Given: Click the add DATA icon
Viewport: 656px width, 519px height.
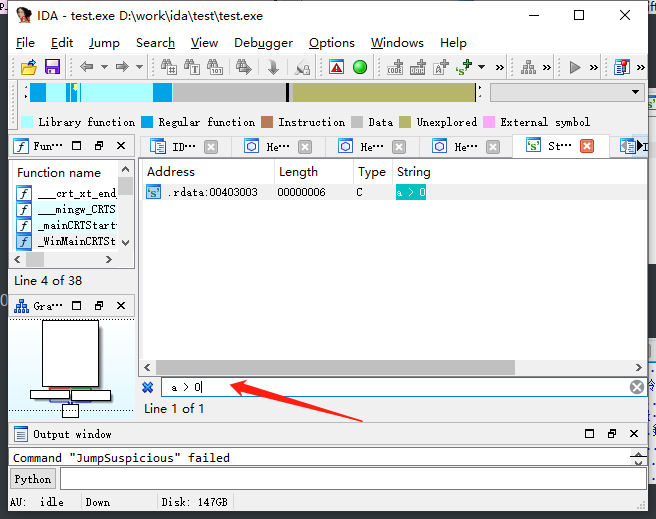Looking at the screenshot, I should point(418,67).
